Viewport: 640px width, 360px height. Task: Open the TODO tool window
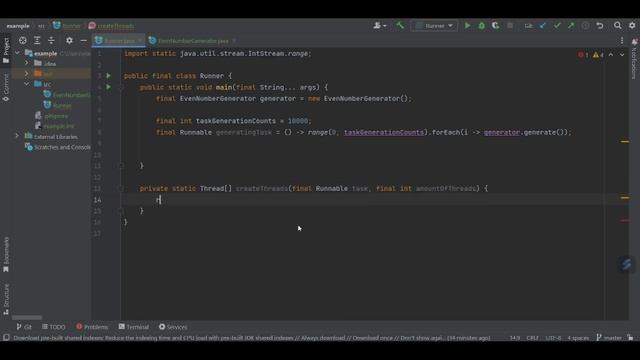click(x=53, y=327)
